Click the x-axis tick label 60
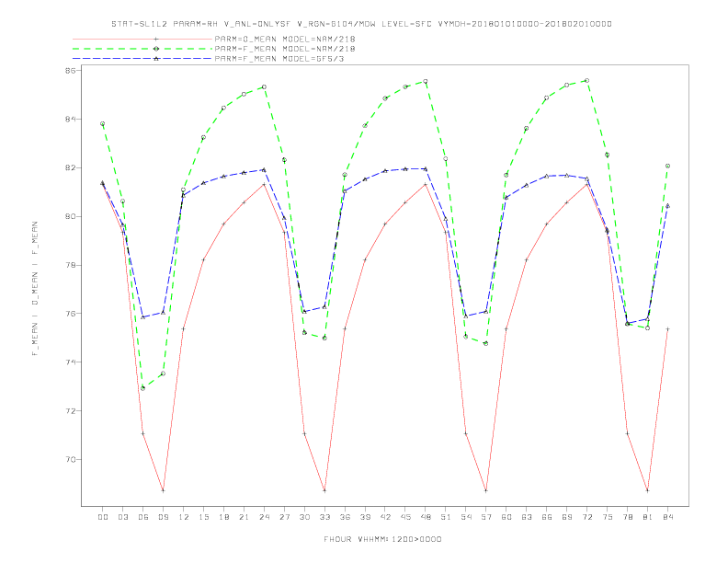 tap(506, 517)
